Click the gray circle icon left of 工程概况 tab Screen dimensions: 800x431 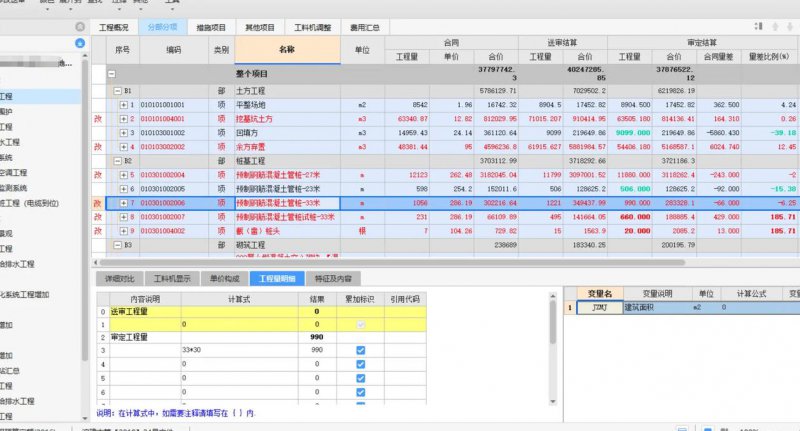click(80, 27)
